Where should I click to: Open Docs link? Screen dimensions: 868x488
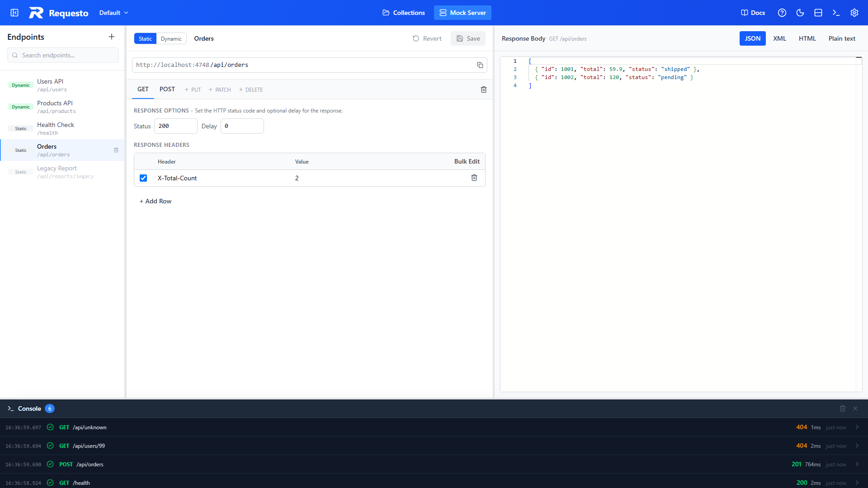point(753,13)
